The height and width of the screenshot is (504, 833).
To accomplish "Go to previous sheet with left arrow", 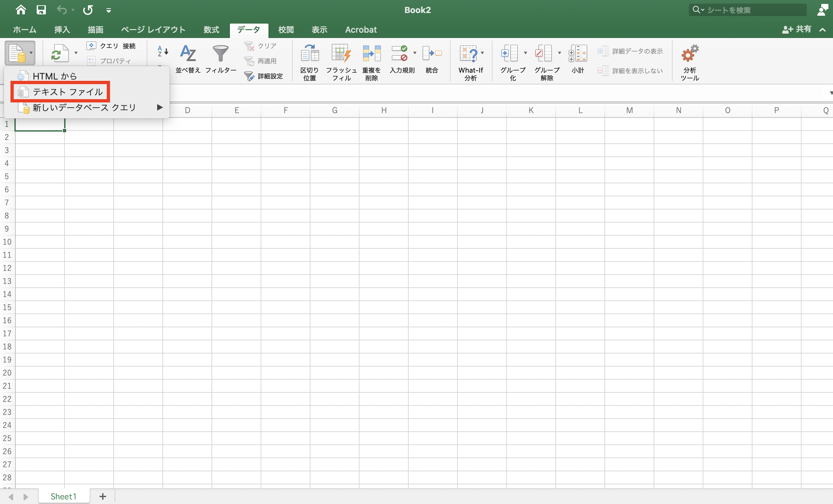I will coord(11,497).
